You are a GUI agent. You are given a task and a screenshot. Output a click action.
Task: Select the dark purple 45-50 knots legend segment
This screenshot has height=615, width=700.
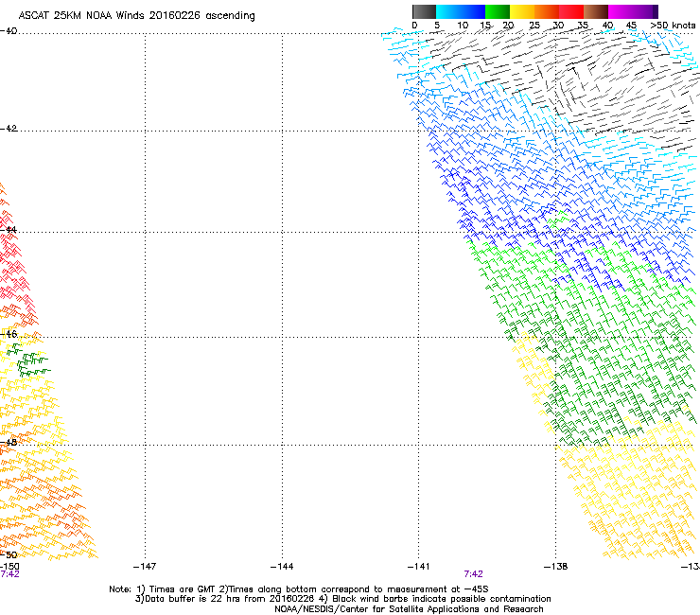(645, 11)
